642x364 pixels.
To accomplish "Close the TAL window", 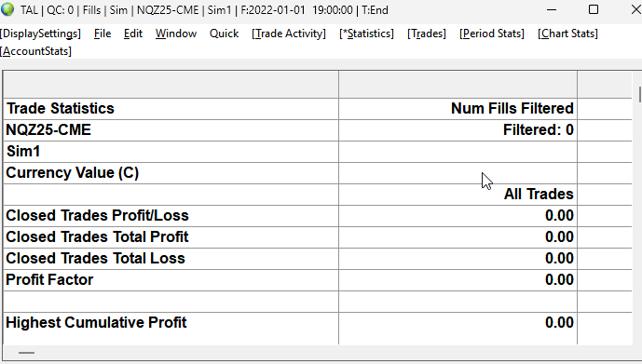I will click(635, 9).
